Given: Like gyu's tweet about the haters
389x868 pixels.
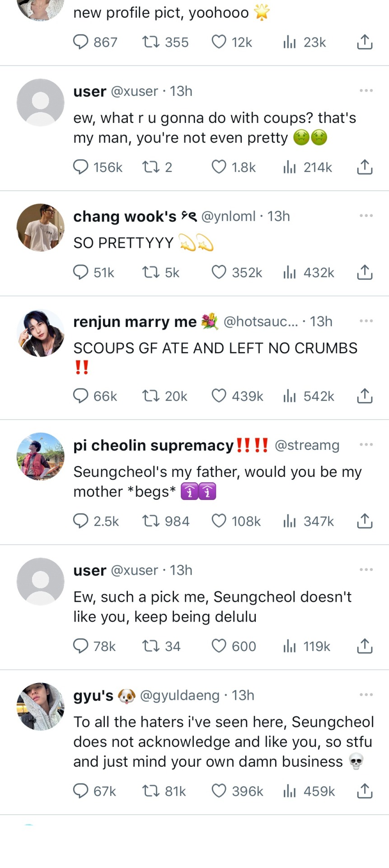Looking at the screenshot, I should (219, 791).
